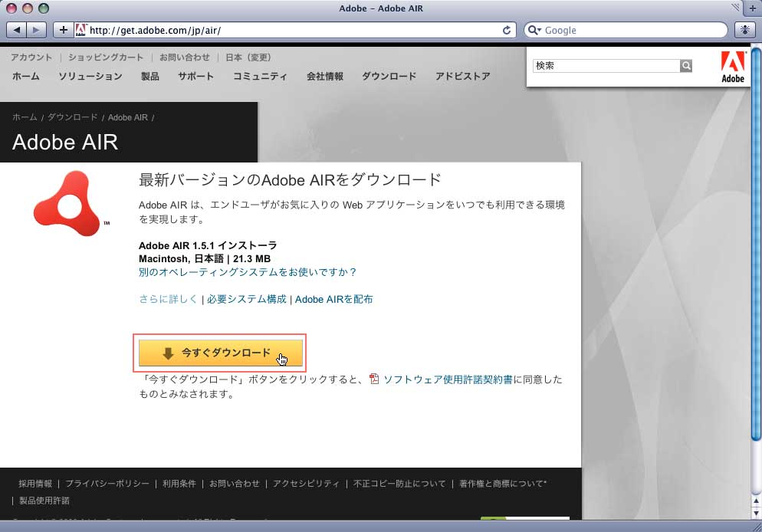This screenshot has height=532, width=762.
Task: Click the Adobe site search magnifier button
Action: tap(686, 66)
